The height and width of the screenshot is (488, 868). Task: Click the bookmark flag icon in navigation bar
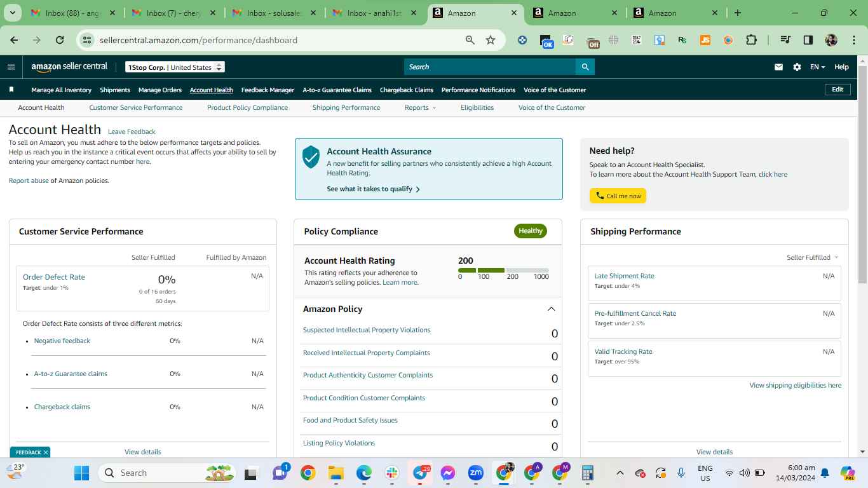[11, 90]
